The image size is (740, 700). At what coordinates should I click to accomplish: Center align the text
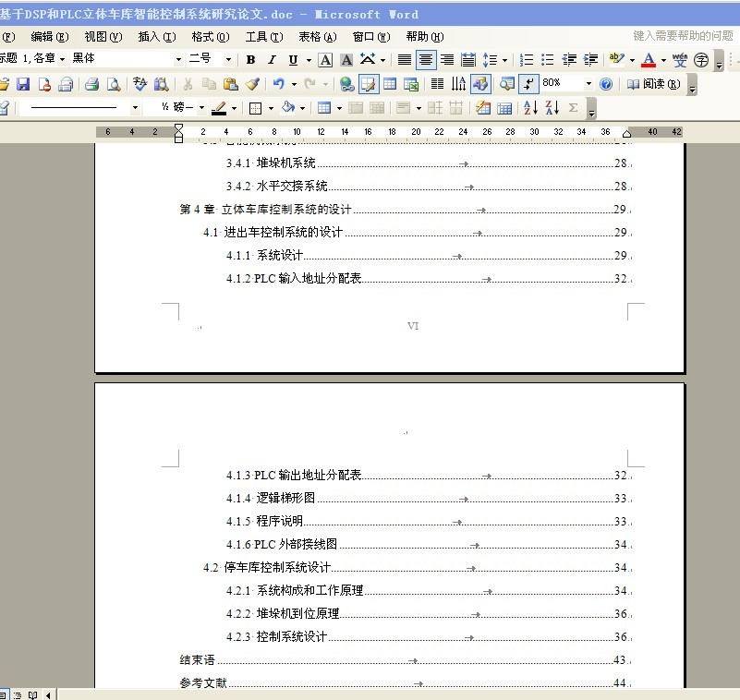(426, 60)
